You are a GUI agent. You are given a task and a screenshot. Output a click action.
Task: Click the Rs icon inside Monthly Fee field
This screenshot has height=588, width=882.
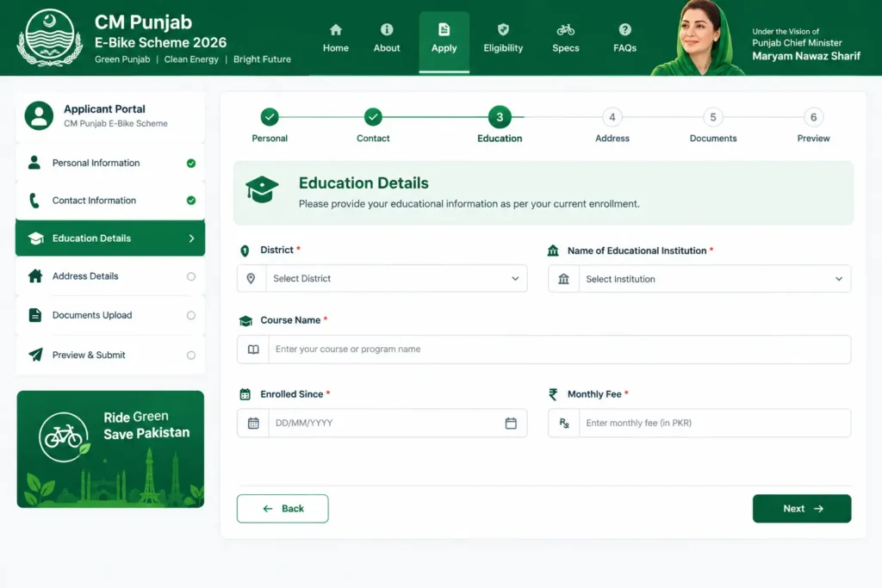pos(564,424)
